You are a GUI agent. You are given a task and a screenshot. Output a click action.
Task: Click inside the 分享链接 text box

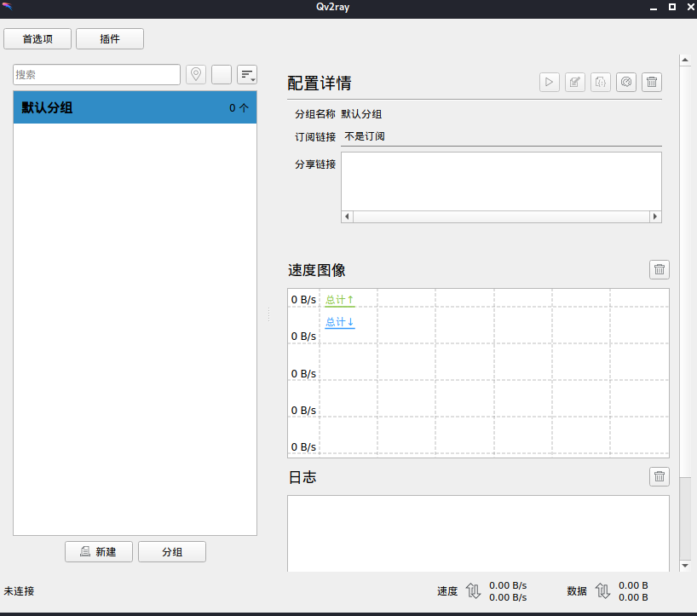(501, 181)
